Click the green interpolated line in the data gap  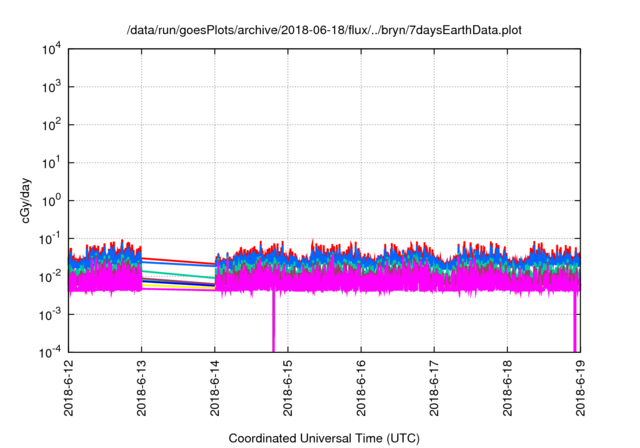(178, 274)
